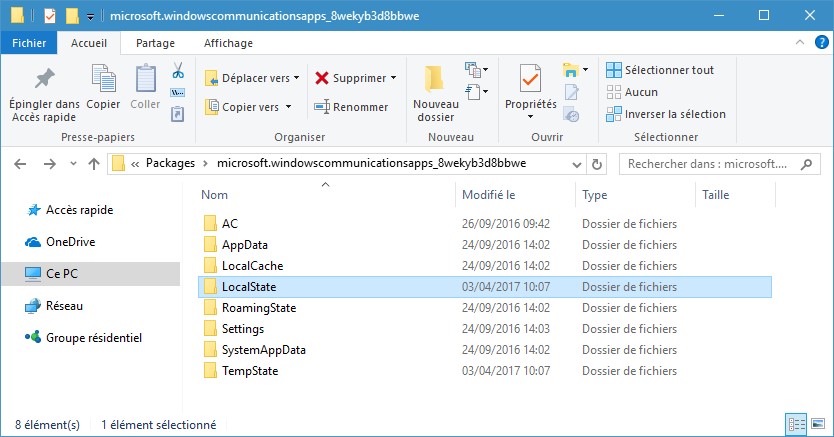Switch to large icons view in status bar
834x437 pixels.
[816, 425]
